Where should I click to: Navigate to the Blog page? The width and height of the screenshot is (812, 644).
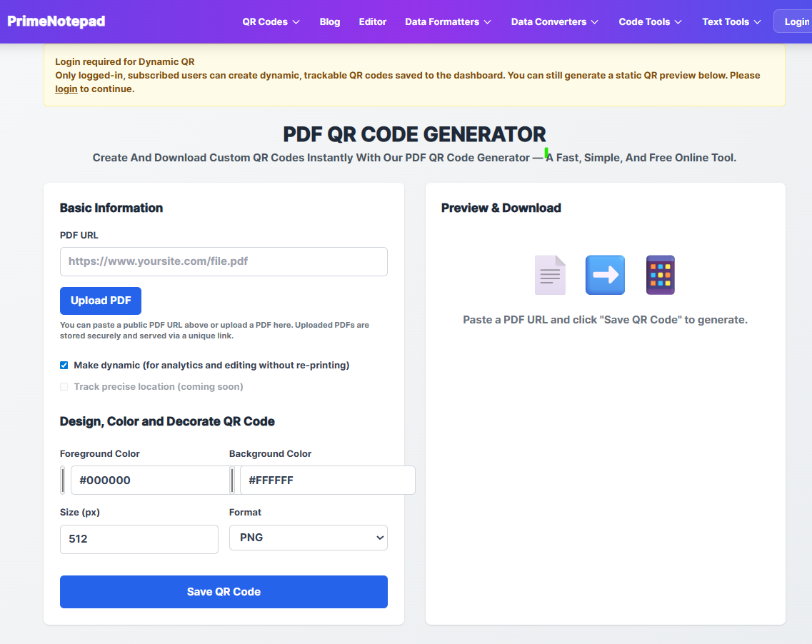(329, 21)
